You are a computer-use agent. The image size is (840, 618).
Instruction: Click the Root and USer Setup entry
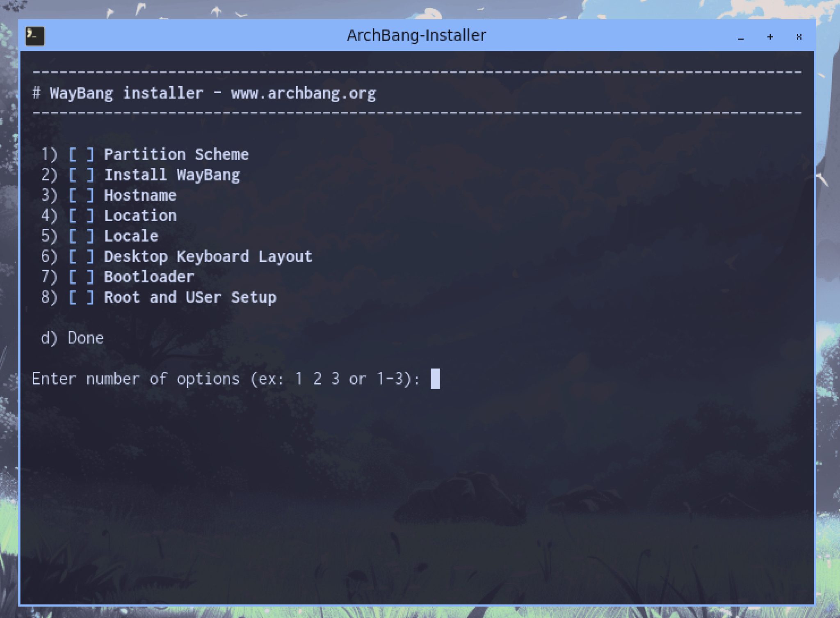(x=190, y=298)
